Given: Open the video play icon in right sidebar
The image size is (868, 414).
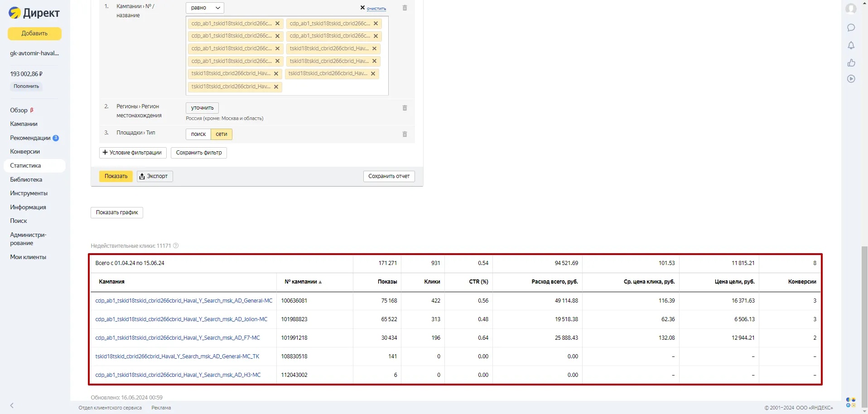Looking at the screenshot, I should pos(851,79).
